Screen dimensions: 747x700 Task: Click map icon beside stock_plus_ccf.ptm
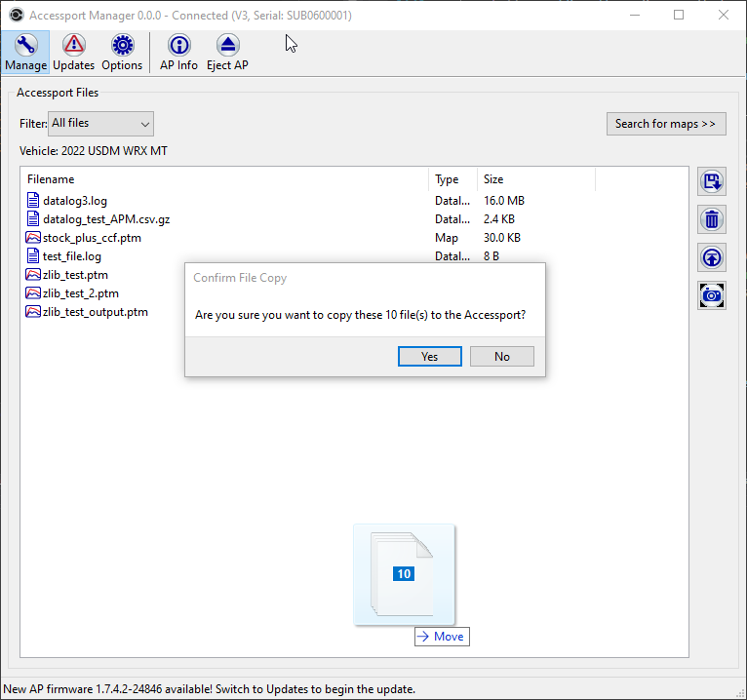click(x=33, y=238)
